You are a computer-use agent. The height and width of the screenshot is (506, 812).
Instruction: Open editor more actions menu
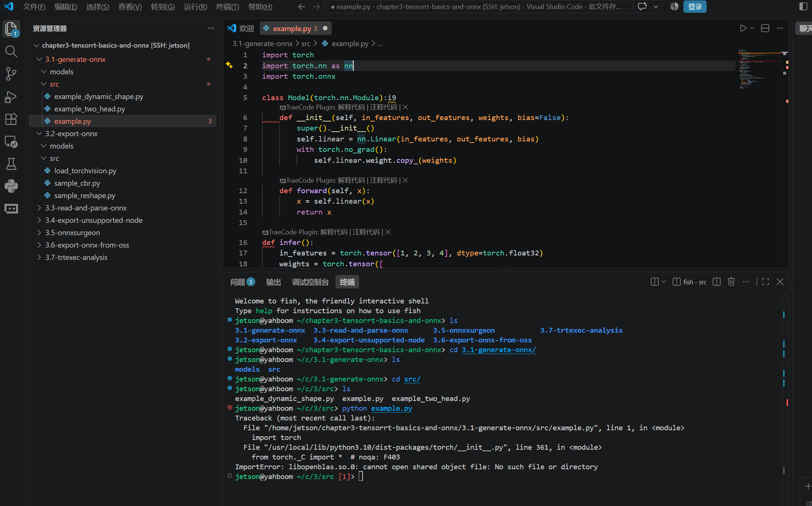(780, 29)
